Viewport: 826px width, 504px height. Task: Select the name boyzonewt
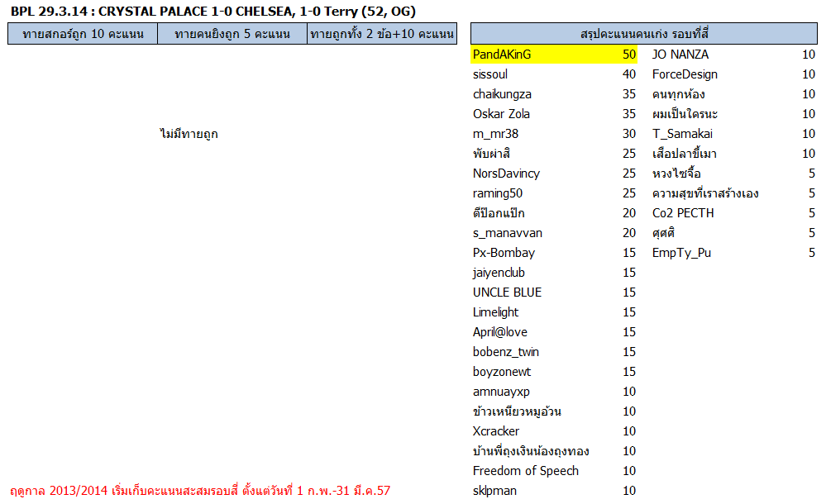pos(502,372)
